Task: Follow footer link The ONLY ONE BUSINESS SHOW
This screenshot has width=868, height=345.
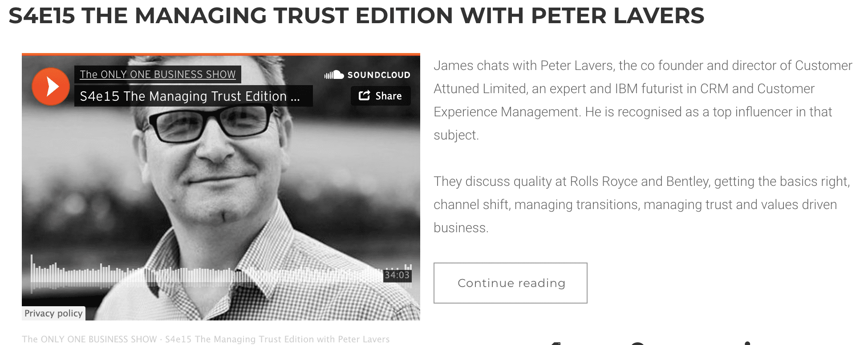Action: coord(89,339)
